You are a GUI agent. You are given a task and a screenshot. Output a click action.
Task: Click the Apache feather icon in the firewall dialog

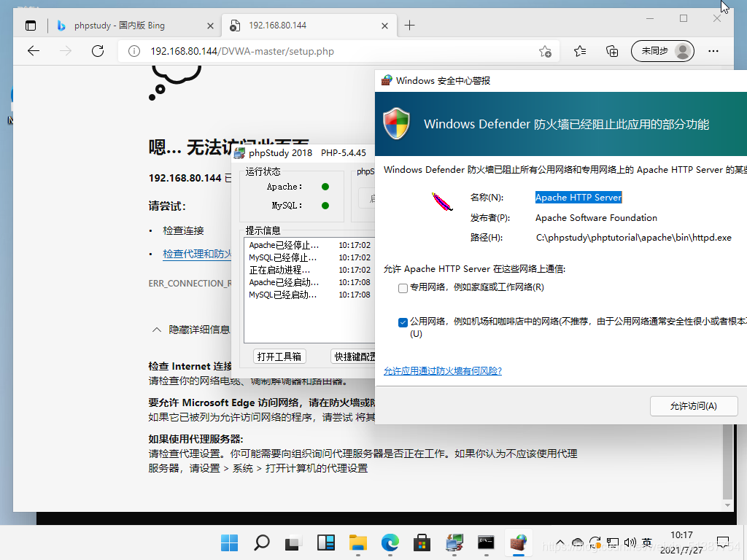click(441, 201)
